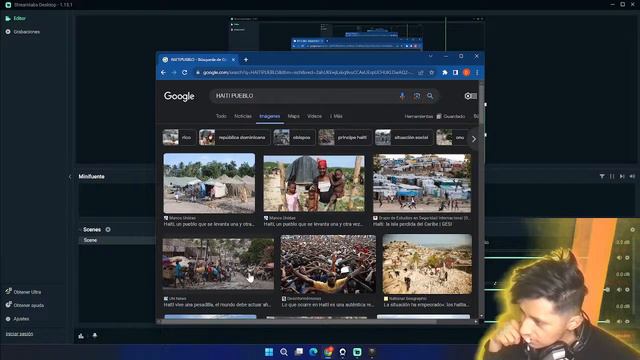
Task: Open the crowd with raised arms thumbnail
Action: [x=328, y=264]
